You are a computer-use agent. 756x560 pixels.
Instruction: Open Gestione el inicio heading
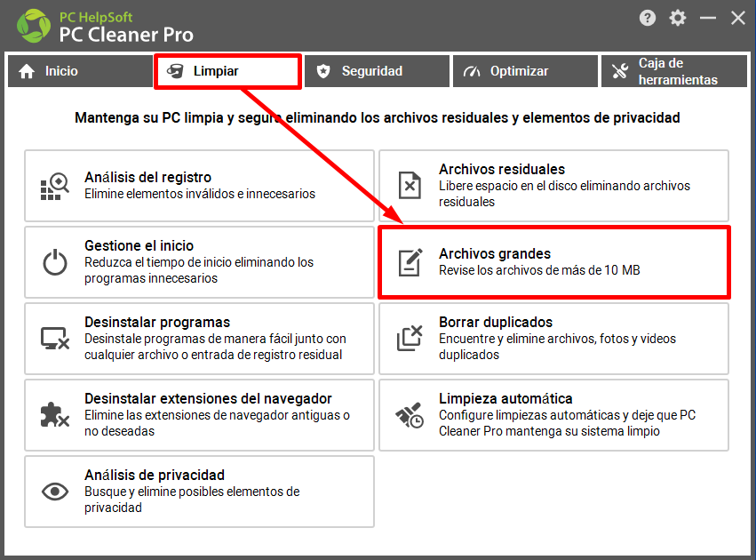click(x=139, y=245)
